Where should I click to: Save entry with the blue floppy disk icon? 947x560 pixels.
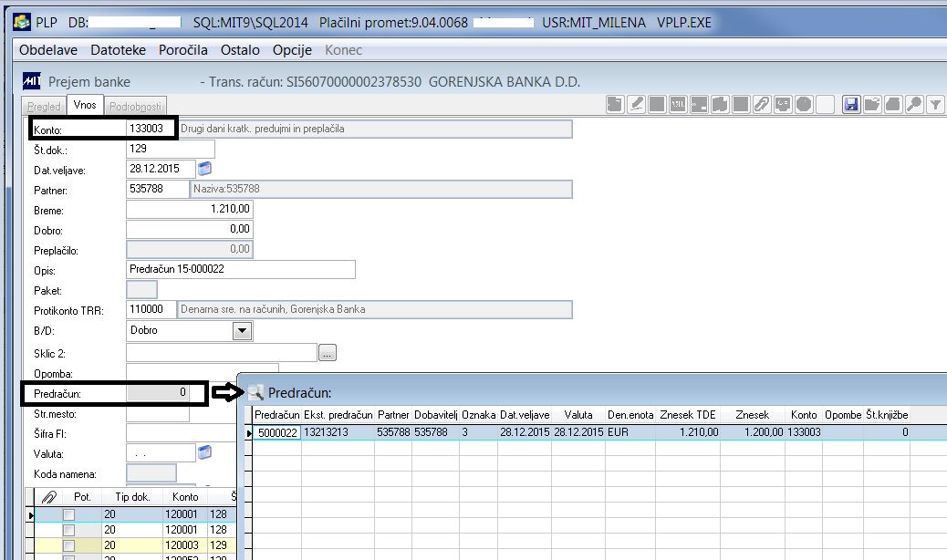click(x=851, y=104)
